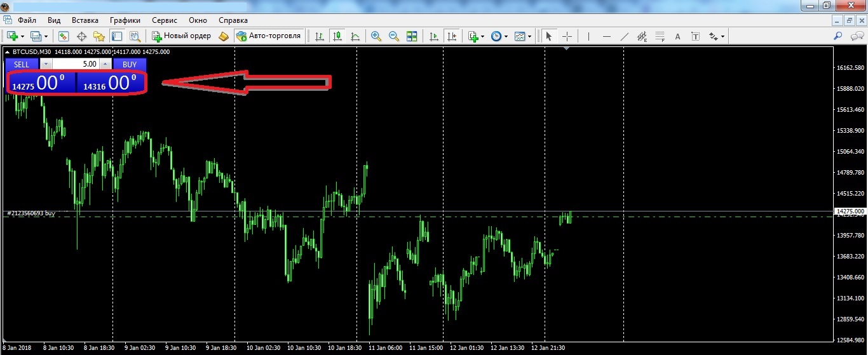Image resolution: width=868 pixels, height=355 pixels.
Task: Open the search magnifier icon
Action: click(x=838, y=36)
